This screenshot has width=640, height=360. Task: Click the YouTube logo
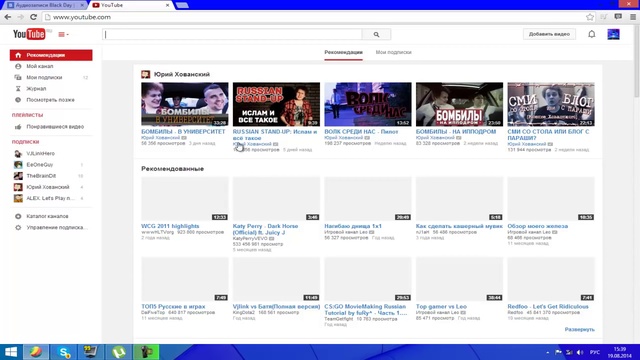point(29,34)
